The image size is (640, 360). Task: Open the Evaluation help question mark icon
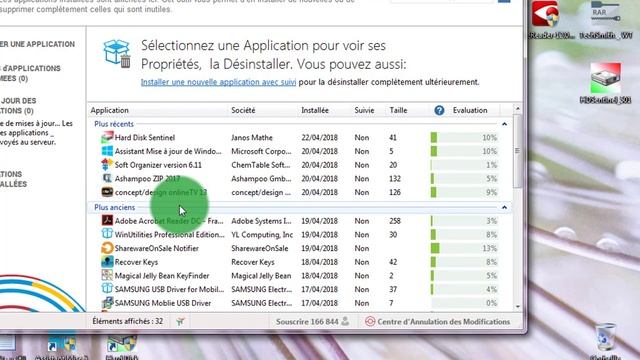click(x=439, y=110)
